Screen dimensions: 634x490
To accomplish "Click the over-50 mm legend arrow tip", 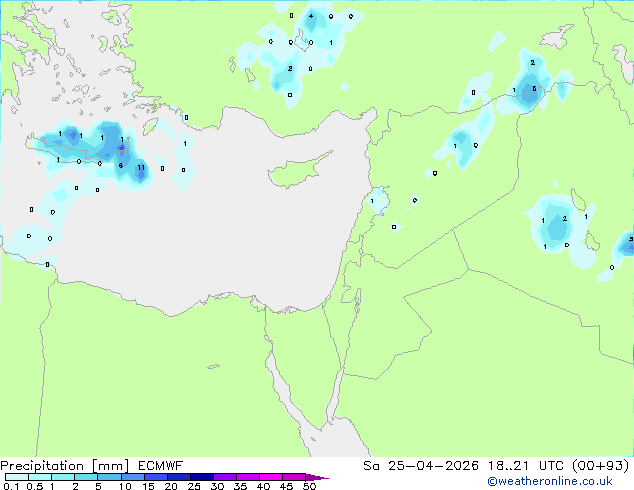I will [x=317, y=477].
